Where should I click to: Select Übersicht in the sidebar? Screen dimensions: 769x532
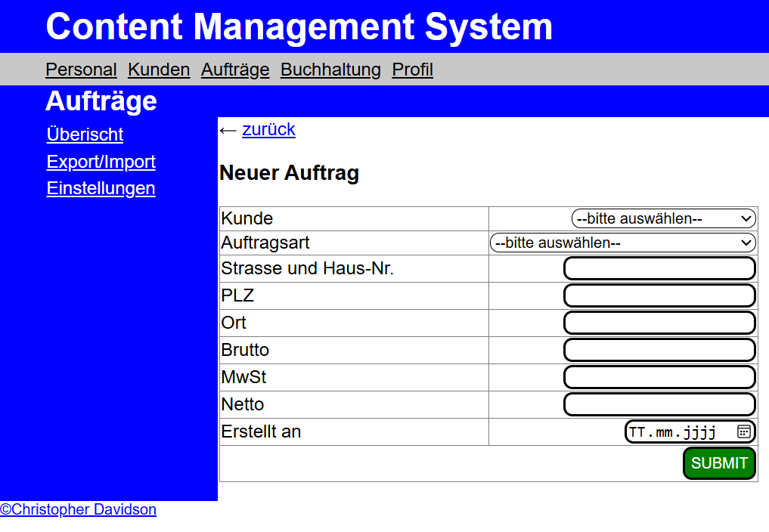click(x=85, y=135)
